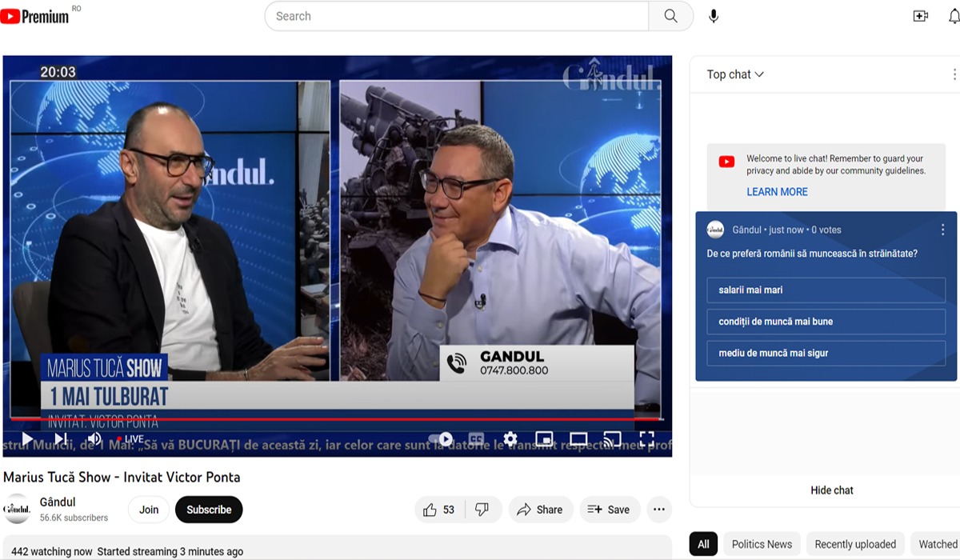Vote mediu de muncă mai sigur
Viewport: 960px width, 560px height.
(x=826, y=353)
